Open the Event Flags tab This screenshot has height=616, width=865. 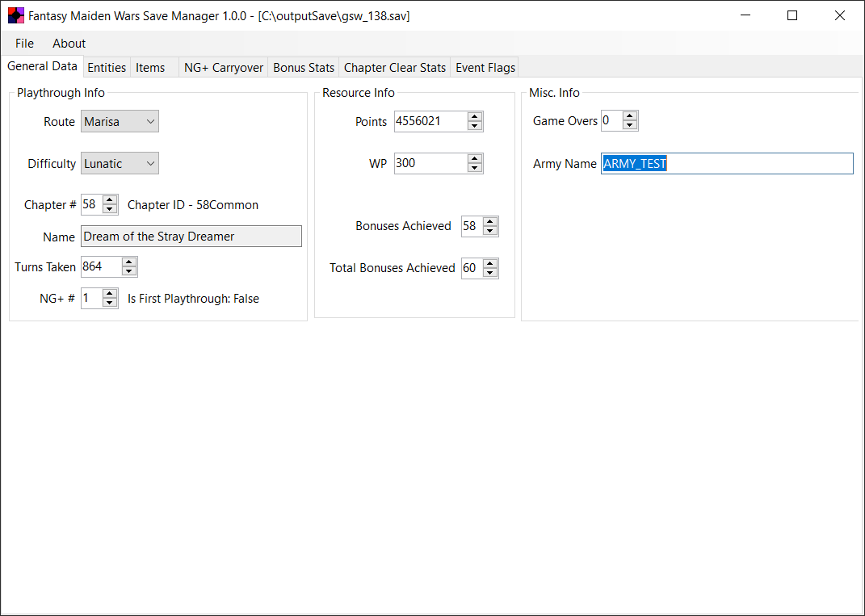(485, 67)
